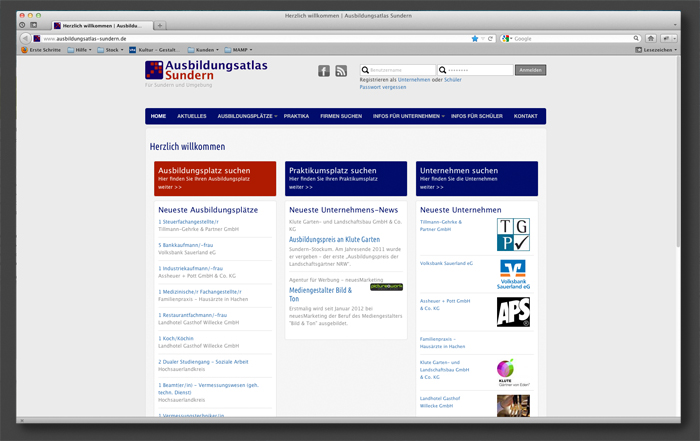Open the RSS feed icon in the site header
Image resolution: width=700 pixels, height=441 pixels.
click(x=341, y=71)
